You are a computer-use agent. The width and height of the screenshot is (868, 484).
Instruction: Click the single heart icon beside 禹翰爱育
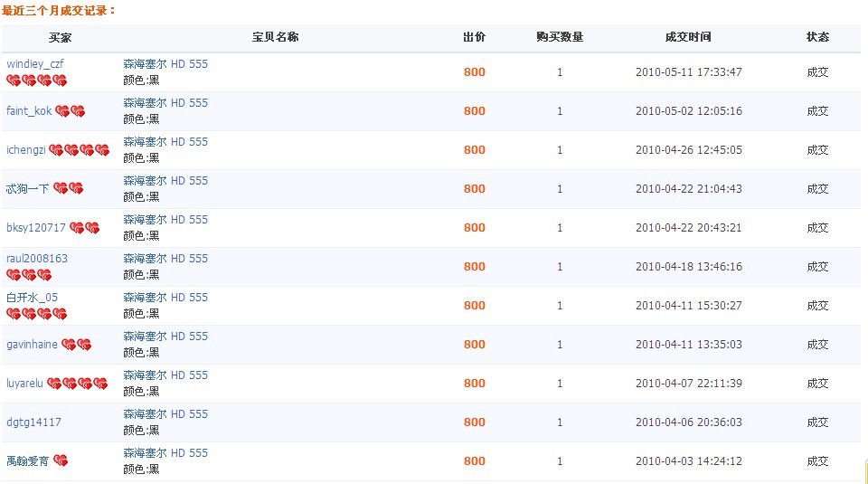(x=61, y=460)
